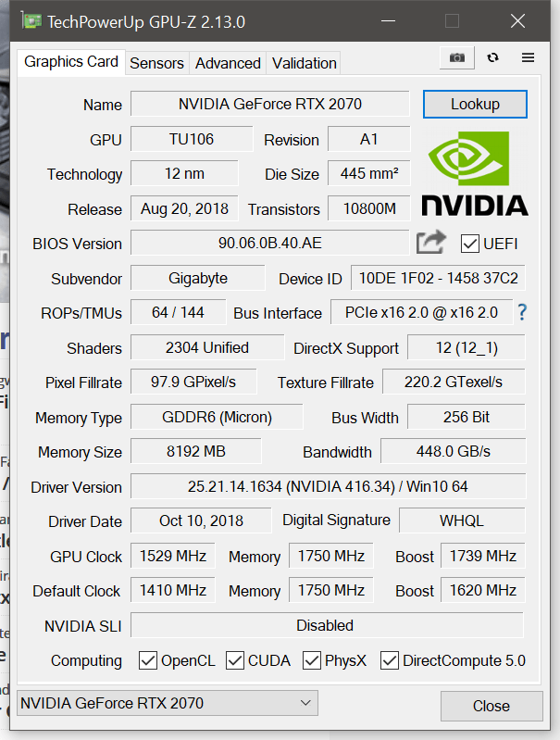
Task: Switch to the Sensors tab
Action: point(156,63)
